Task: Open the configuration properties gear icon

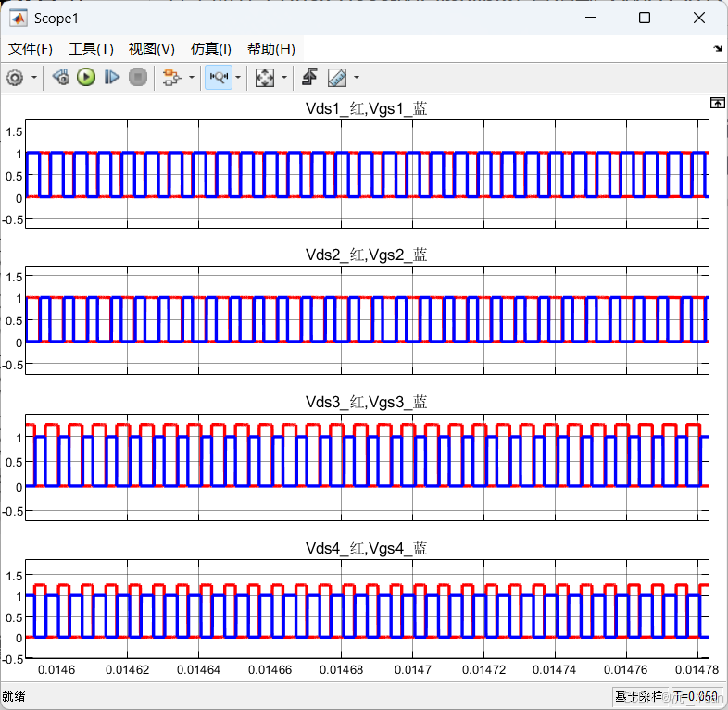Action: pos(15,78)
